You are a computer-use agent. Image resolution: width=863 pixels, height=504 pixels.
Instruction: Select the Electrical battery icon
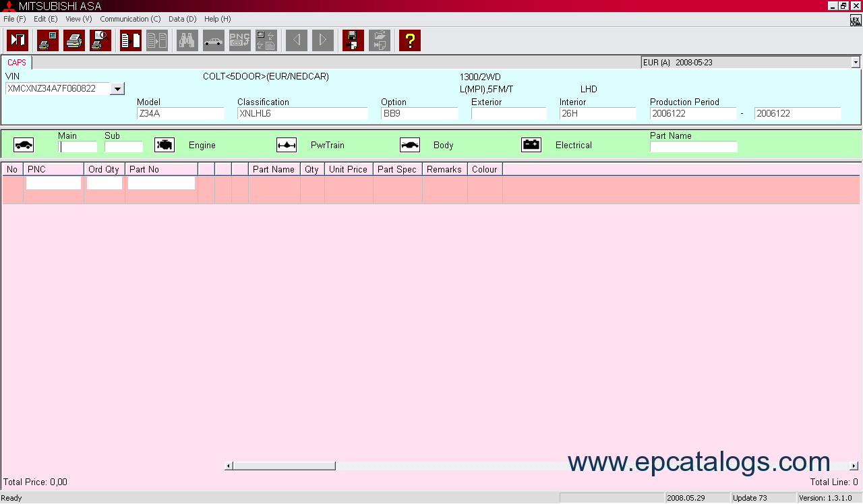(531, 145)
